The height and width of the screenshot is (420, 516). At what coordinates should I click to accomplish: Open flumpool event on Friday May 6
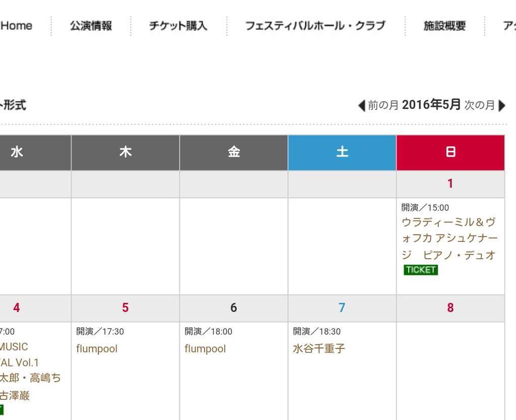coord(205,349)
